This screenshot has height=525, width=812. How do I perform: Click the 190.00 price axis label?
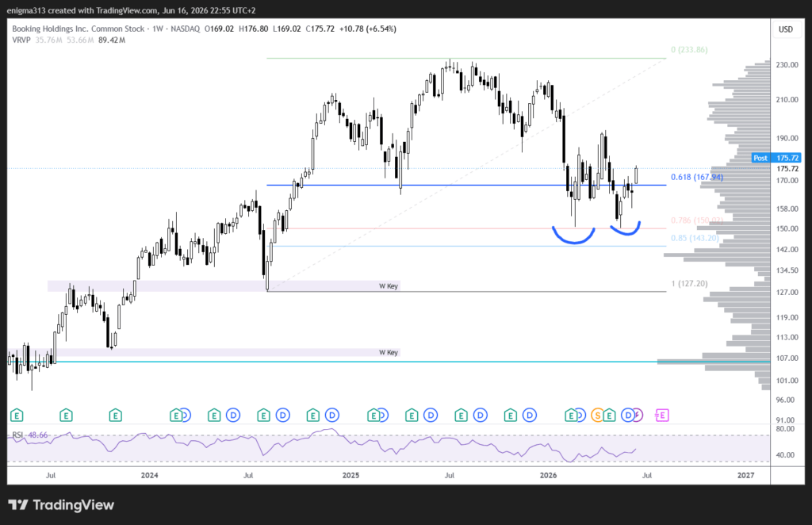[x=787, y=138]
